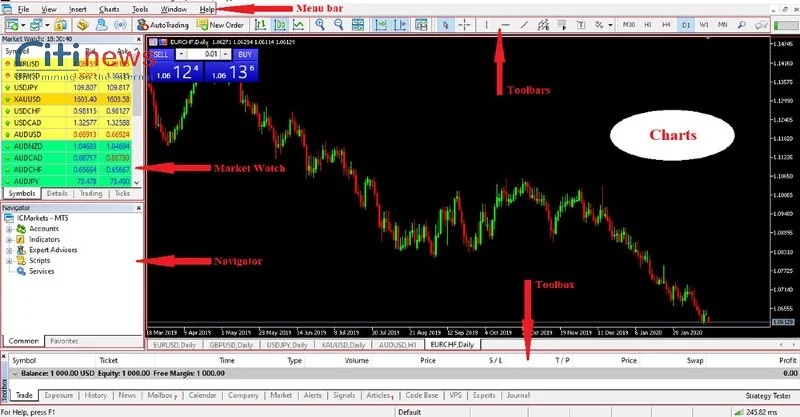The height and width of the screenshot is (417, 800).
Task: Switch to the Ticks tab in Market Watch
Action: click(x=122, y=193)
